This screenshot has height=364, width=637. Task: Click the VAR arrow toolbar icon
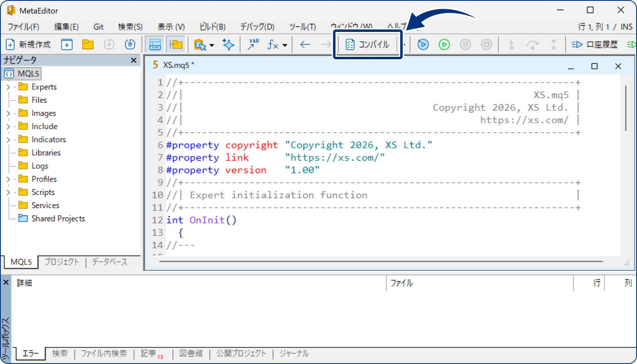(253, 44)
